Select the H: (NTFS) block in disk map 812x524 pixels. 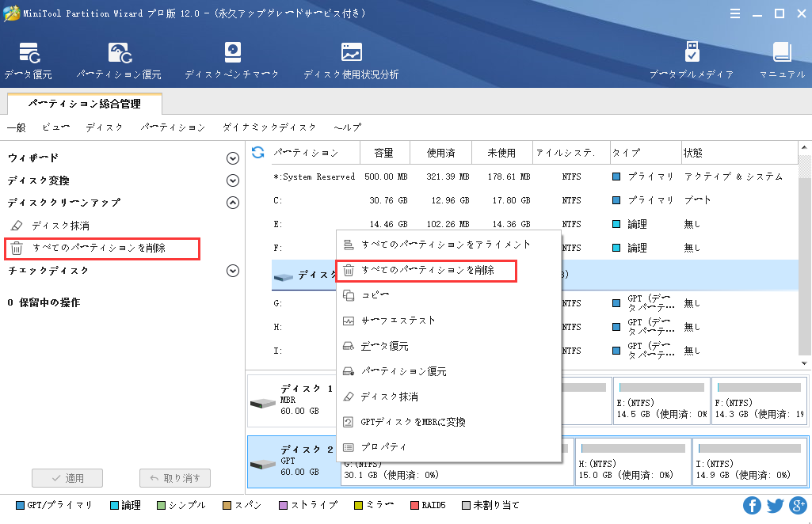pos(633,461)
